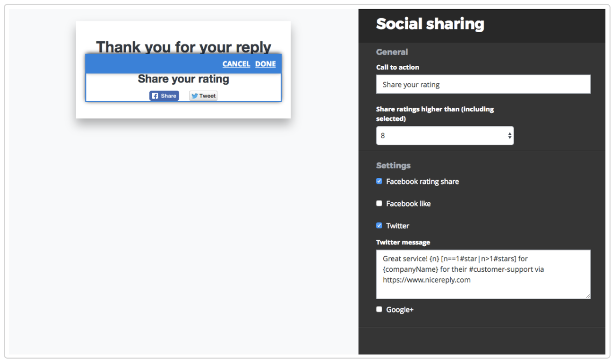The image size is (614, 364).
Task: Disable the Facebook rating share checkbox
Action: (379, 182)
